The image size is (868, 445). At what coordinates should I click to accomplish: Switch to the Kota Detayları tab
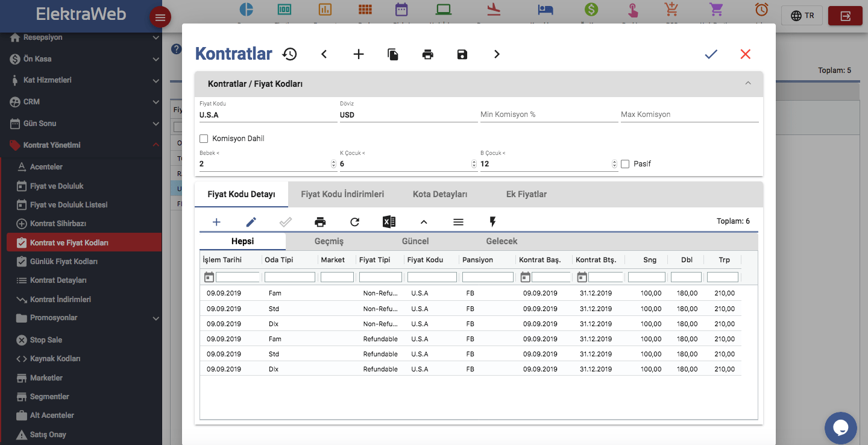(440, 194)
